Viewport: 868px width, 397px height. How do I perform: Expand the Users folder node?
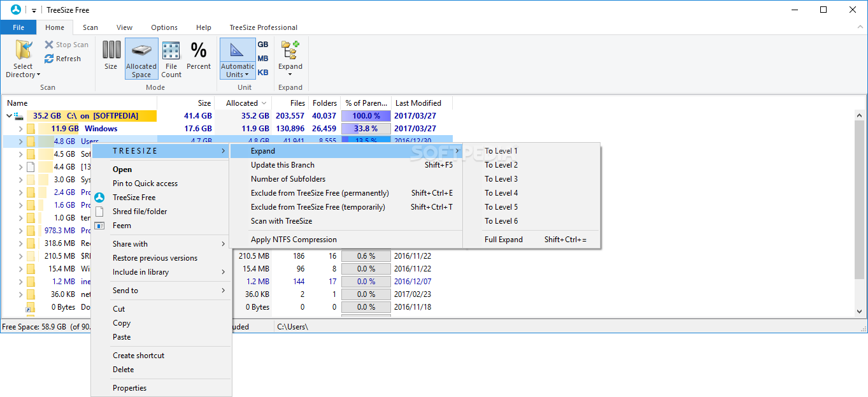click(20, 141)
